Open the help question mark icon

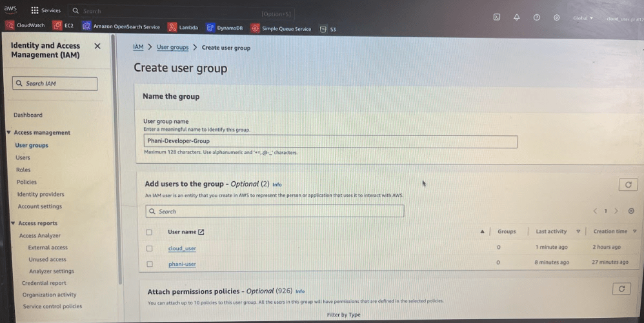(537, 17)
